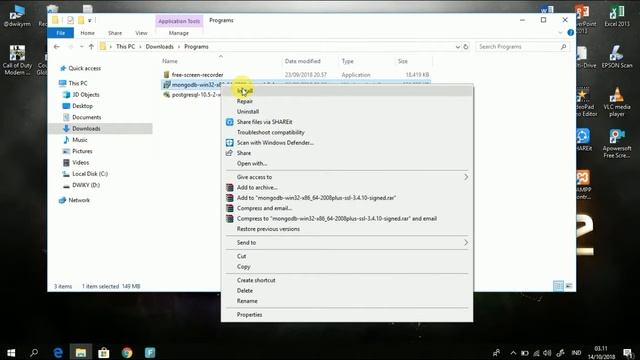Open the Manage ribbon tab
Image resolution: width=640 pixels, height=360 pixels.
[179, 33]
